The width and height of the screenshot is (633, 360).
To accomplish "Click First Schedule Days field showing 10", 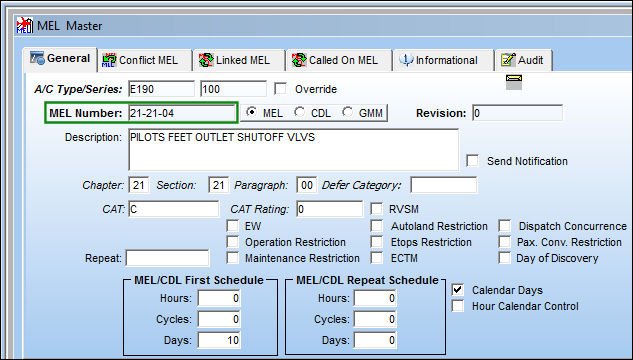I will (x=219, y=340).
